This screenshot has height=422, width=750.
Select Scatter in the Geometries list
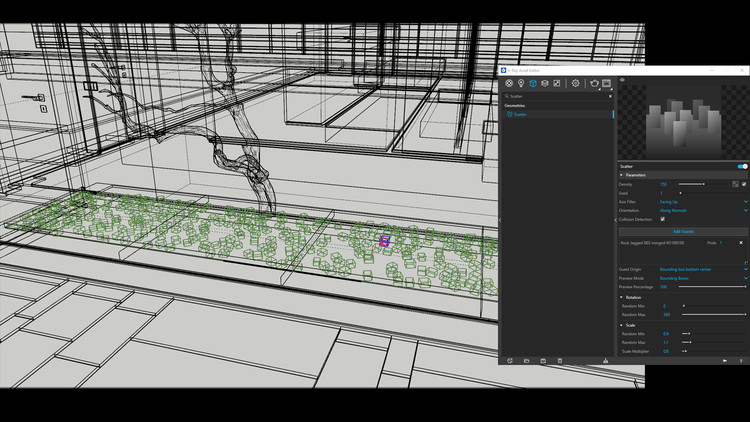point(521,114)
